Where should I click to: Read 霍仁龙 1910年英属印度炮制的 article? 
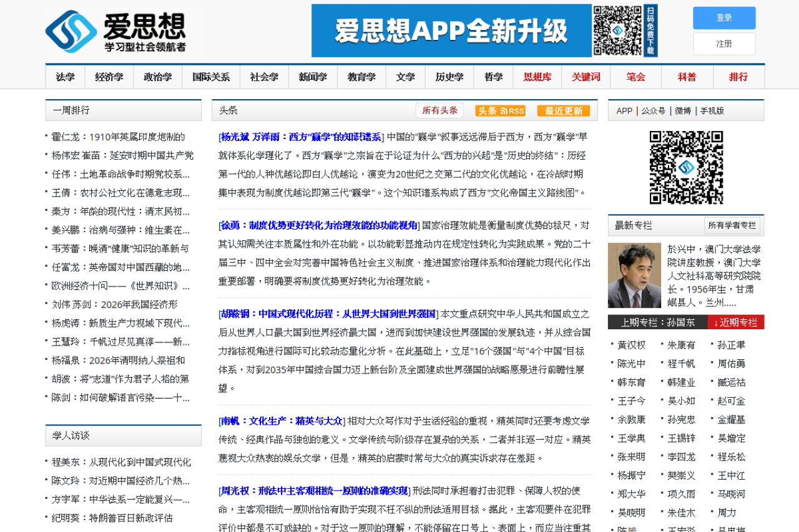tap(118, 137)
